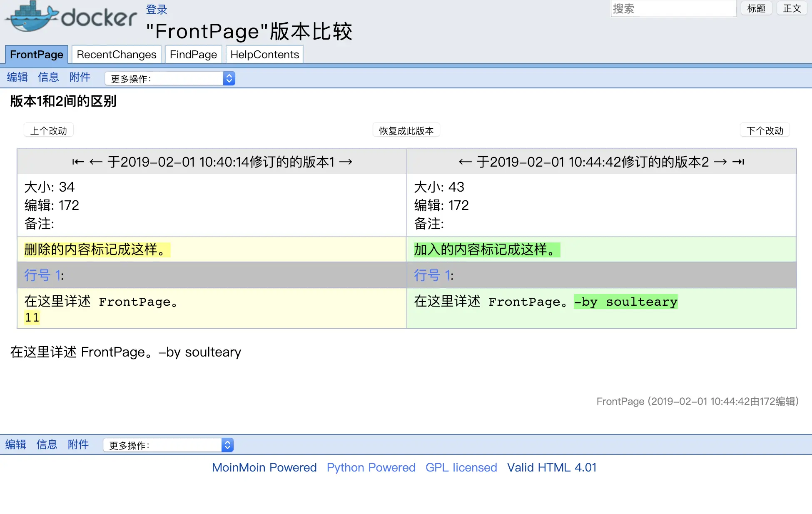Screen dimensions: 812x514
Task: Jump to oldest revision via leftmost arrow
Action: [77, 162]
